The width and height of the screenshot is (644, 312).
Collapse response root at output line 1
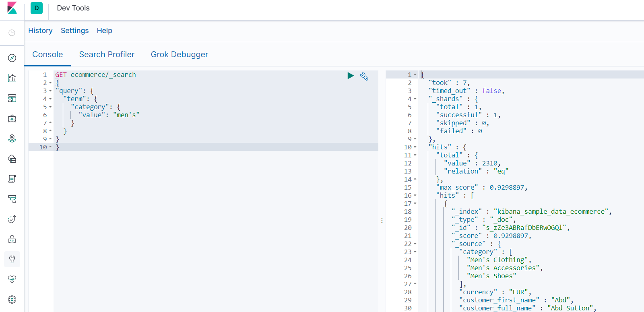pyautogui.click(x=415, y=75)
